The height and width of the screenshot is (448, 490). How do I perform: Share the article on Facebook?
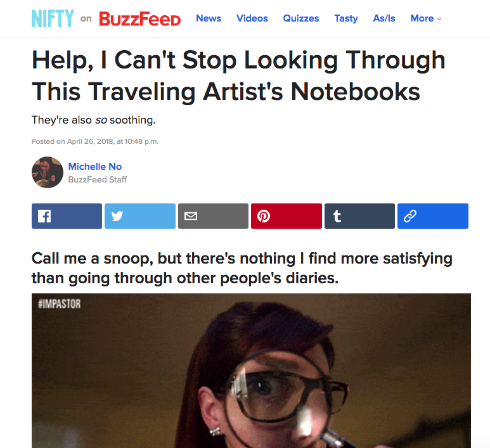tap(67, 216)
